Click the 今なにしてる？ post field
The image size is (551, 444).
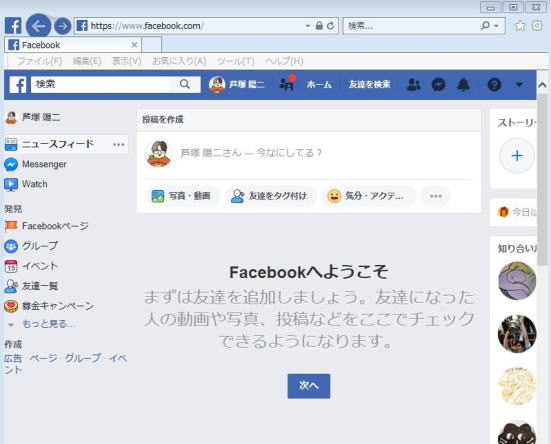click(251, 153)
